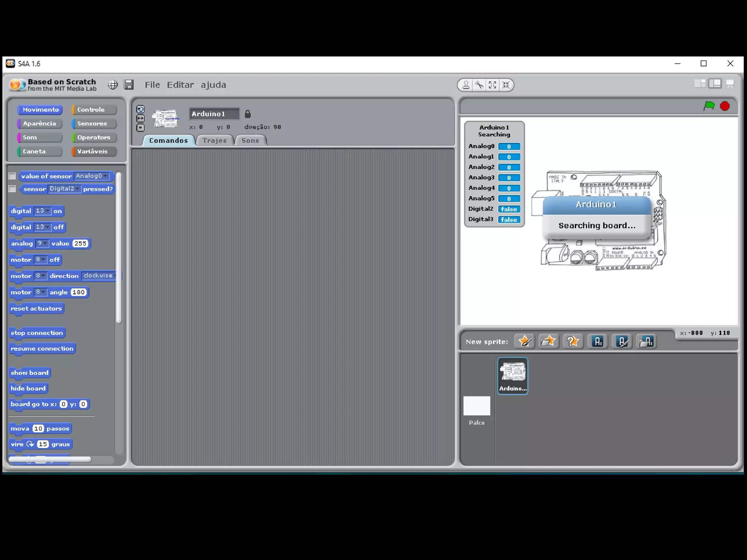Open the Analog0 sensor dropdown
Image resolution: width=747 pixels, height=560 pixels.
click(x=92, y=176)
